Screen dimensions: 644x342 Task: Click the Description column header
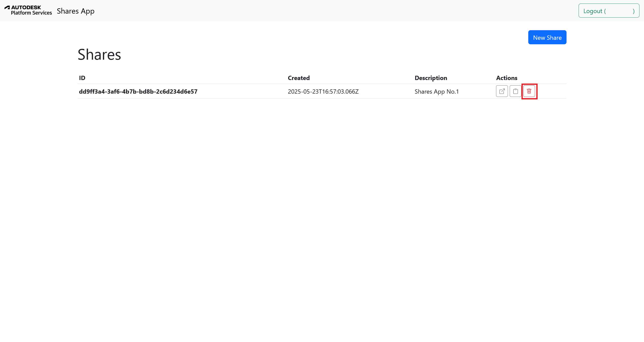click(x=431, y=78)
